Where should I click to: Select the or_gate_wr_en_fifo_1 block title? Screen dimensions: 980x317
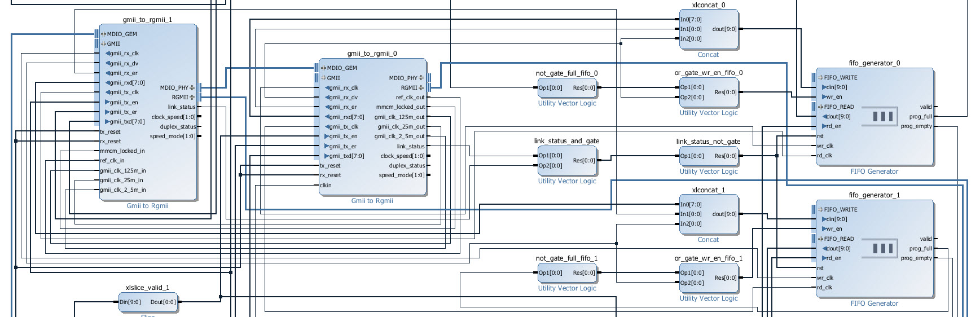click(709, 258)
